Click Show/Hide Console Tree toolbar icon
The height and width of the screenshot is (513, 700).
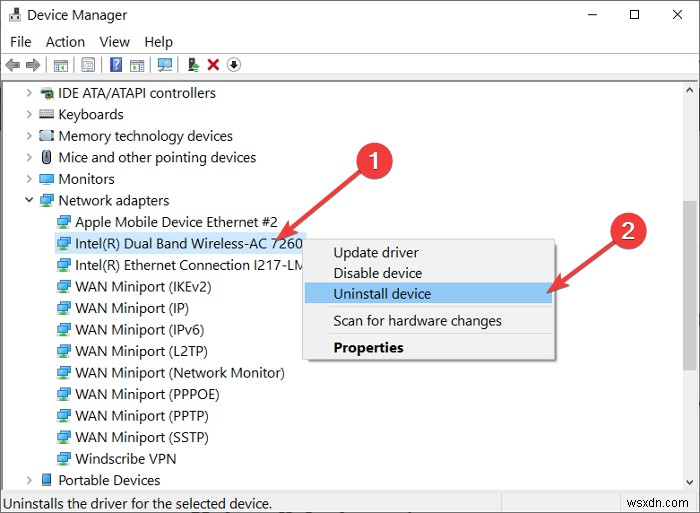click(x=61, y=65)
